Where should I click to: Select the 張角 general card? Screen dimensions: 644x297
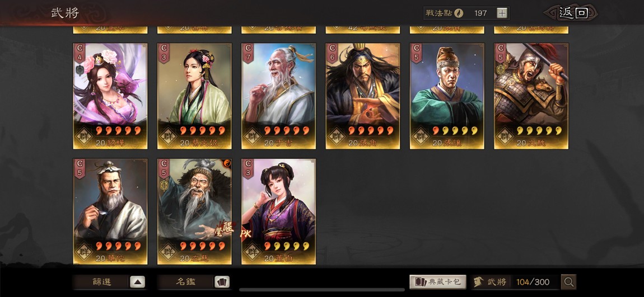point(363,96)
